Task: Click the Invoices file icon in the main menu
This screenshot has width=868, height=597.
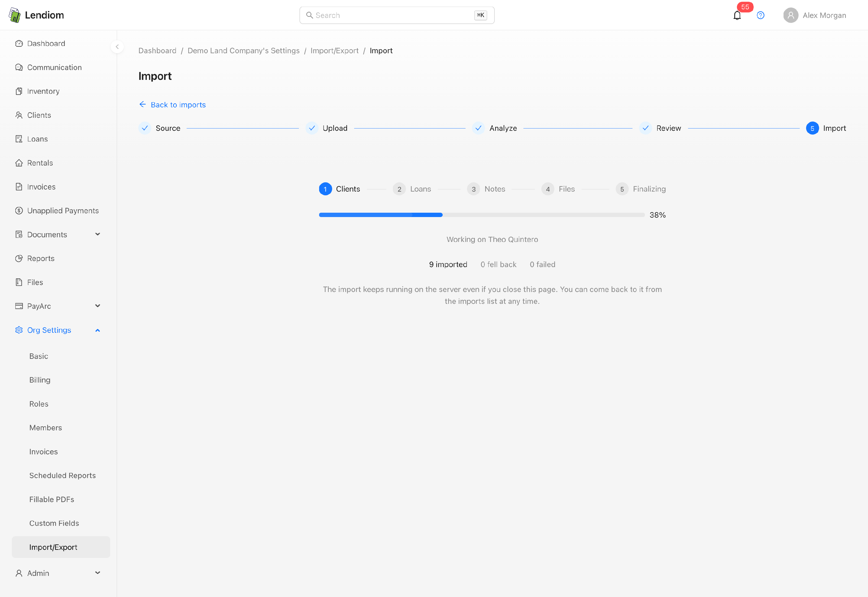Action: tap(19, 187)
